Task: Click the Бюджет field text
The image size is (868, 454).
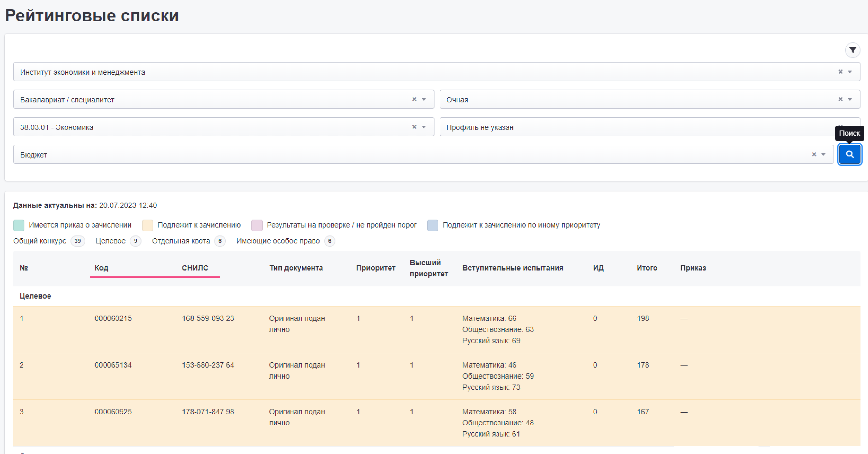Action: [x=33, y=155]
